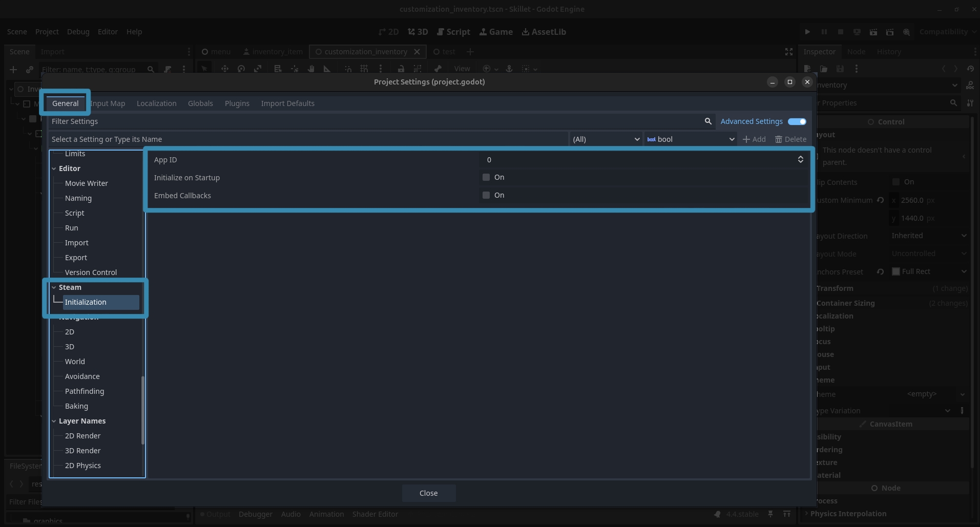Collapse the Layer Names category
The image size is (980, 527).
coord(54,421)
